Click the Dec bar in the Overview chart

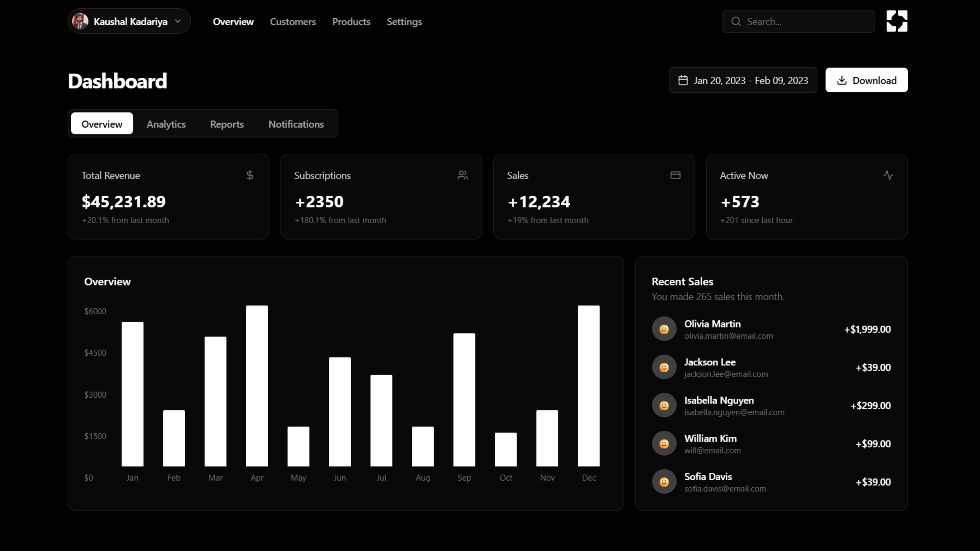click(x=589, y=386)
